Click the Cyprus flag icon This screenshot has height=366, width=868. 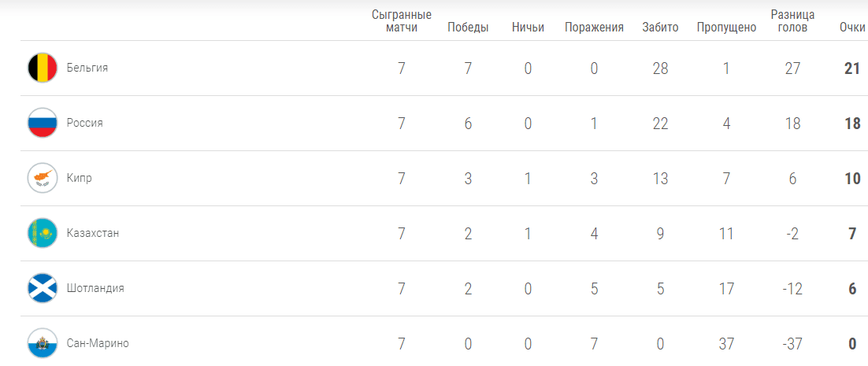(43, 178)
